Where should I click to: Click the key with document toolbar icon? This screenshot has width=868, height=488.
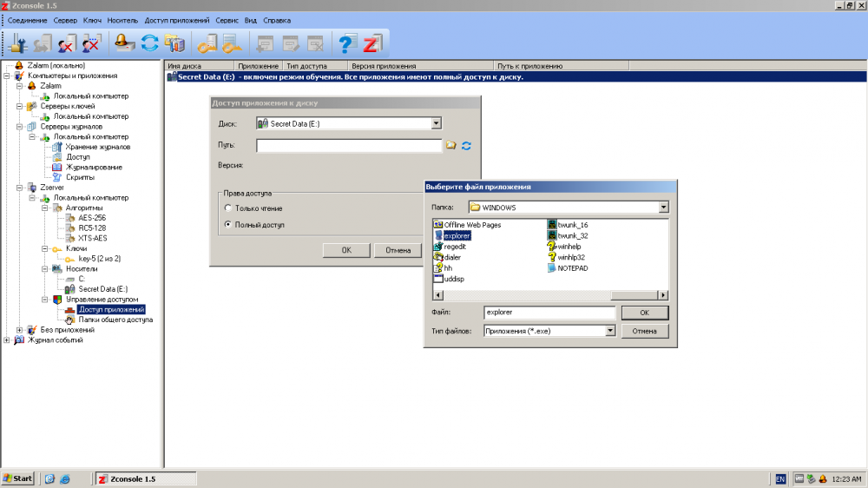(232, 43)
